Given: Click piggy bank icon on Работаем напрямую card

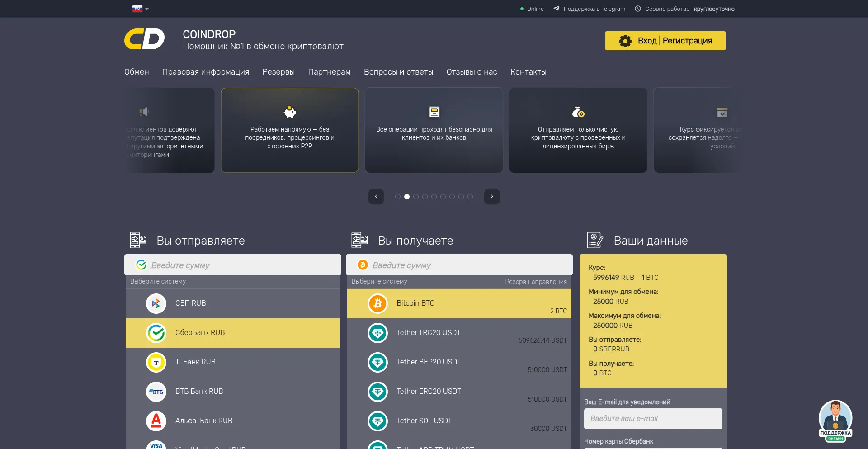Looking at the screenshot, I should pos(290,112).
